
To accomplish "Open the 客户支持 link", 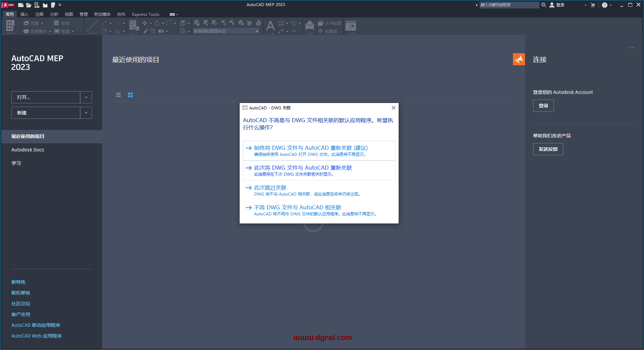I will (x=21, y=314).
